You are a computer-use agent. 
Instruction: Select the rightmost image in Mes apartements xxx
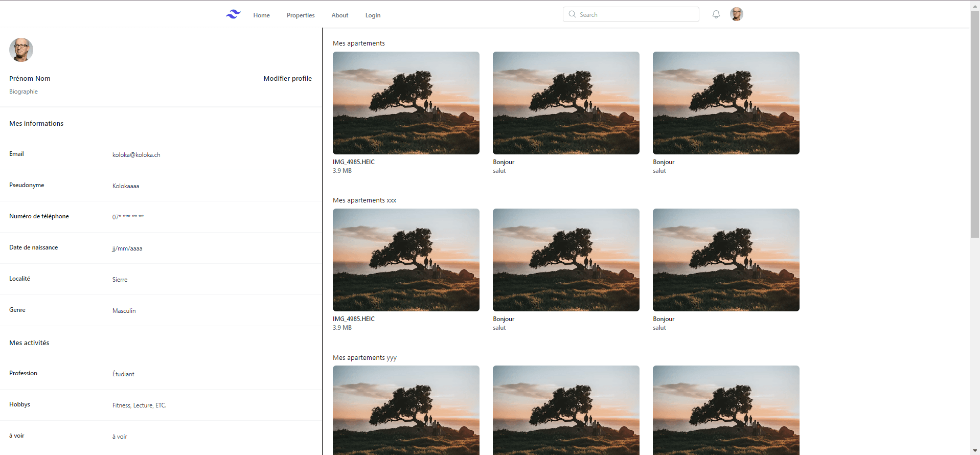[x=726, y=260]
